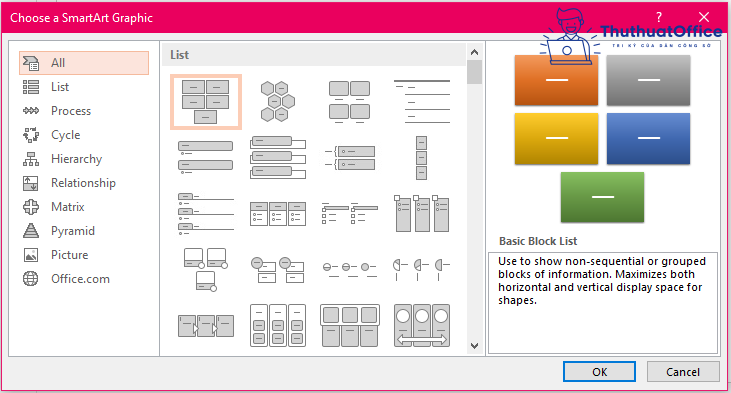Pick the three stacked offset bars layout
731x393 pixels.
pyautogui.click(x=278, y=158)
